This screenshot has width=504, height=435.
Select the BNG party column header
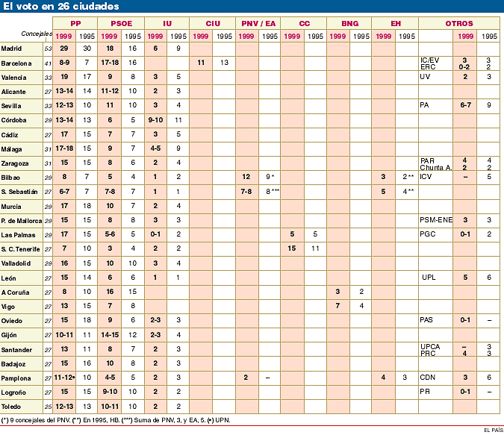click(x=349, y=23)
